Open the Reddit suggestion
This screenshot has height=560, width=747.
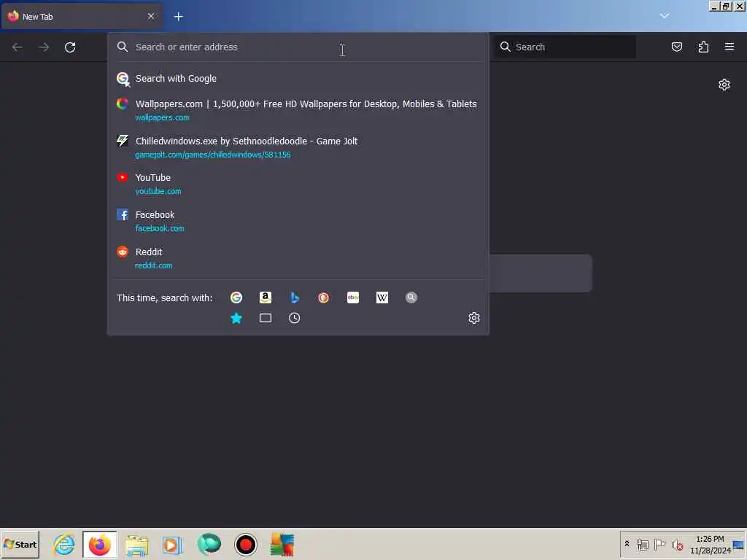click(x=298, y=258)
